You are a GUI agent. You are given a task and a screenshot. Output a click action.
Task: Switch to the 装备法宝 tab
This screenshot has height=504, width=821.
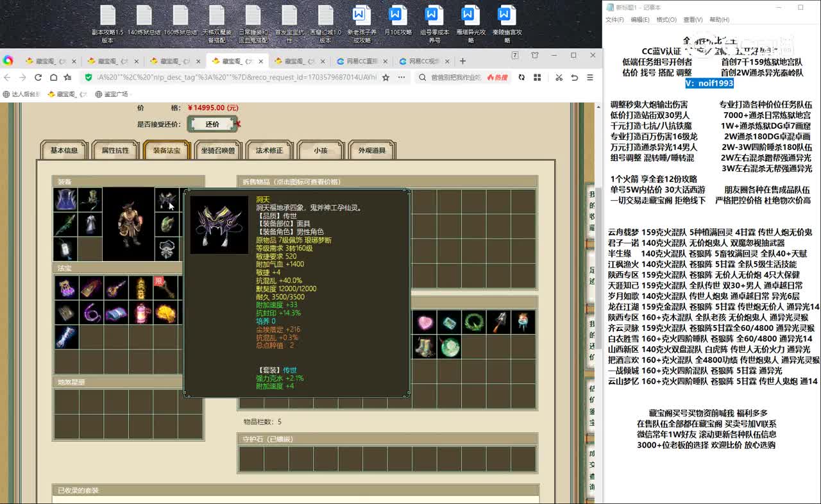(167, 150)
